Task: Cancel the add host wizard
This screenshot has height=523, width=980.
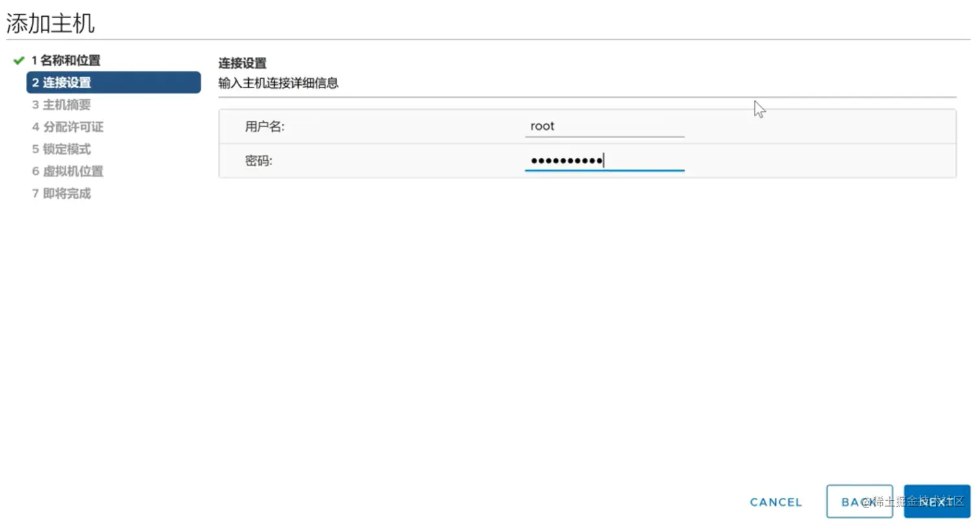Action: (776, 502)
